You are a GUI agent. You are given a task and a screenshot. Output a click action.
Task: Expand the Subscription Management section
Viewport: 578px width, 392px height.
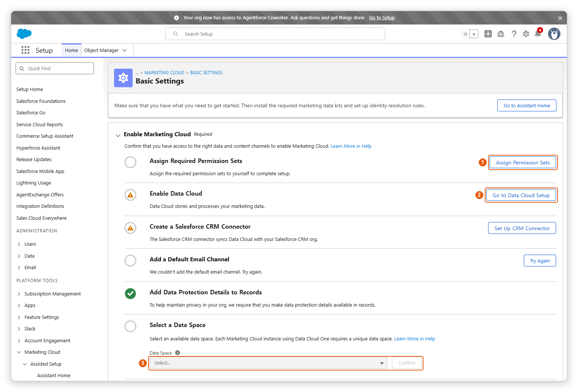tap(19, 294)
